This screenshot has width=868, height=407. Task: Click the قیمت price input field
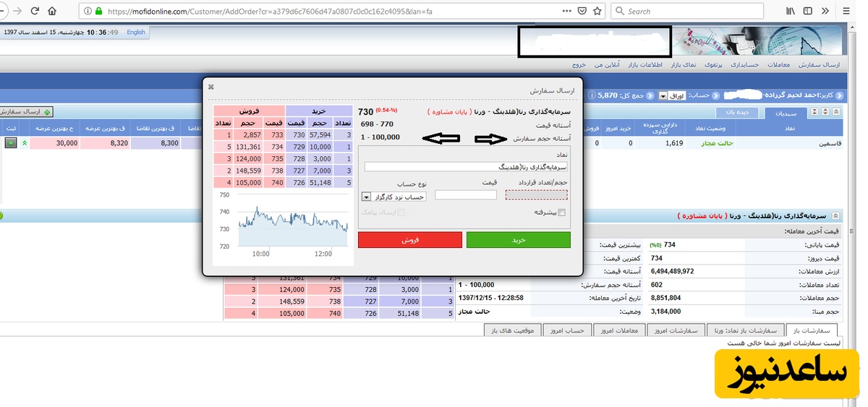[466, 195]
